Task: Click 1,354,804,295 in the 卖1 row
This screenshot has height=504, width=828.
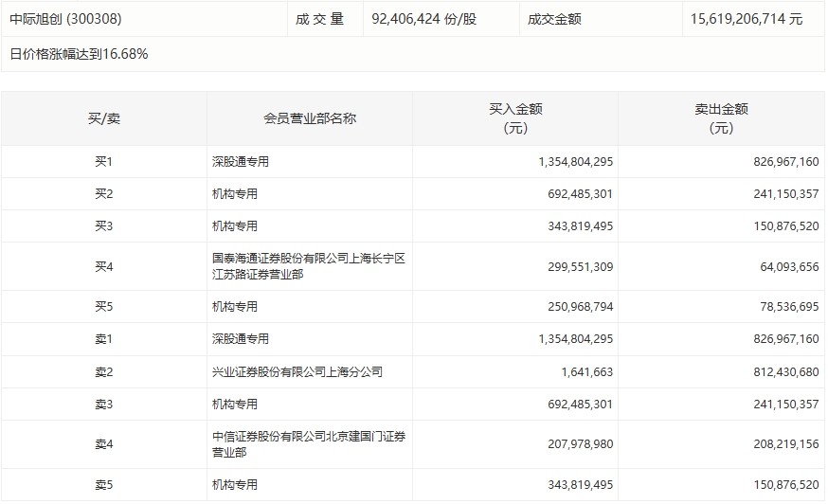Action: coord(576,338)
